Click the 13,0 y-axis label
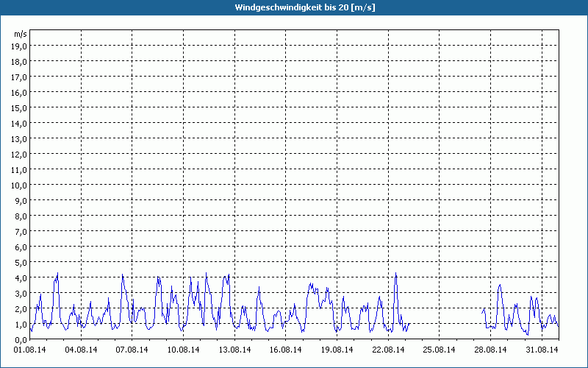The height and width of the screenshot is (368, 588). (x=19, y=139)
